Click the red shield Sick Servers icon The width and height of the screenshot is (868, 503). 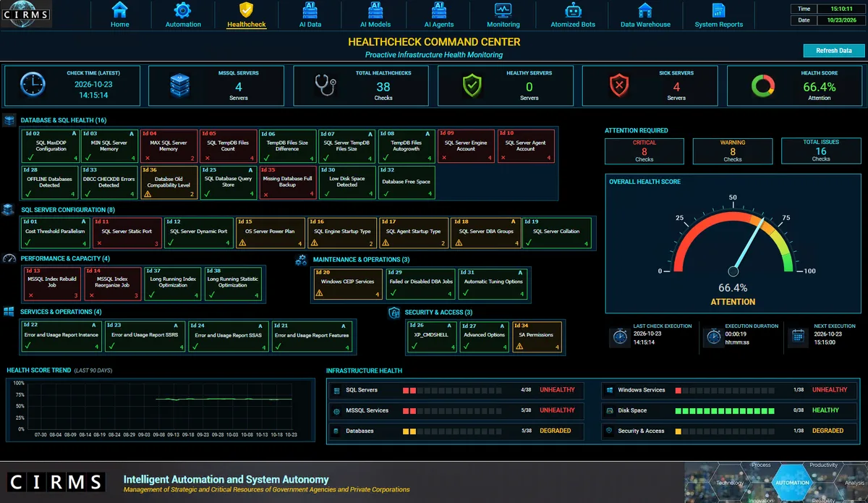619,85
